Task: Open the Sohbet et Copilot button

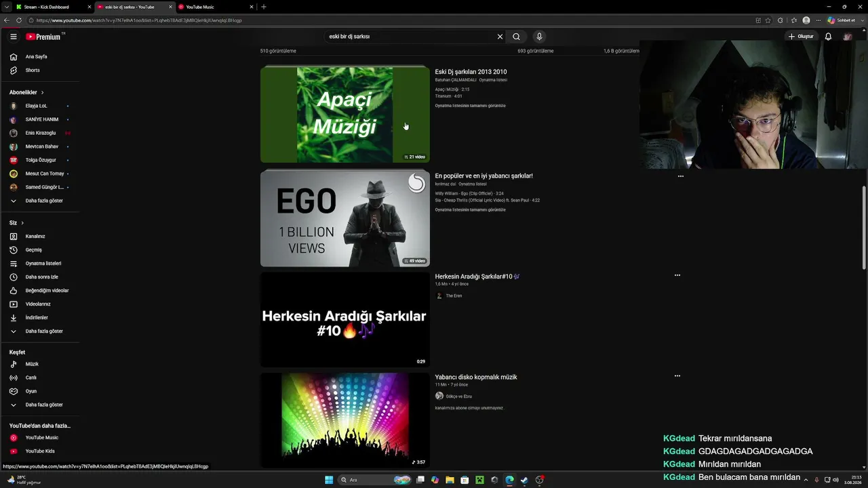Action: [840, 20]
